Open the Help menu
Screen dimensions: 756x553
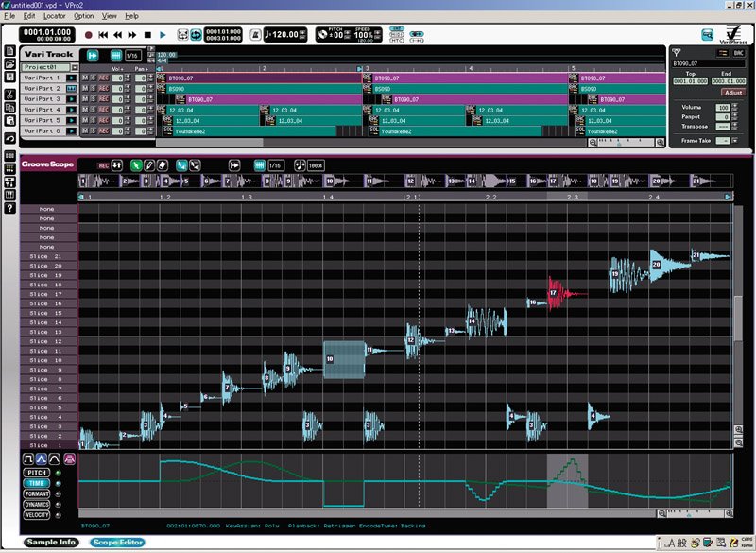tap(131, 16)
